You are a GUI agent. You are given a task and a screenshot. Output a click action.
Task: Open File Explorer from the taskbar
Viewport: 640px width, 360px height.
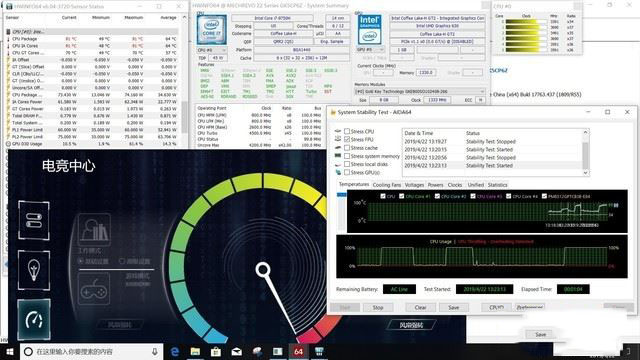pyautogui.click(x=196, y=351)
